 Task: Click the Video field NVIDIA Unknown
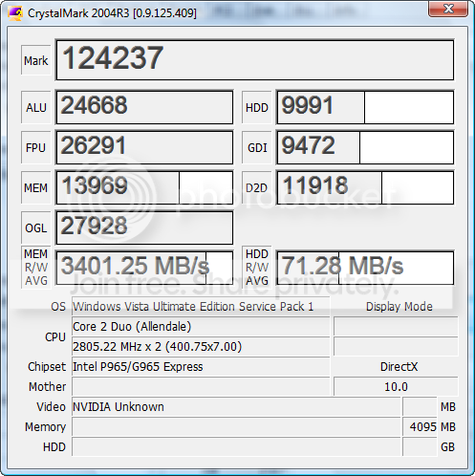(236, 407)
